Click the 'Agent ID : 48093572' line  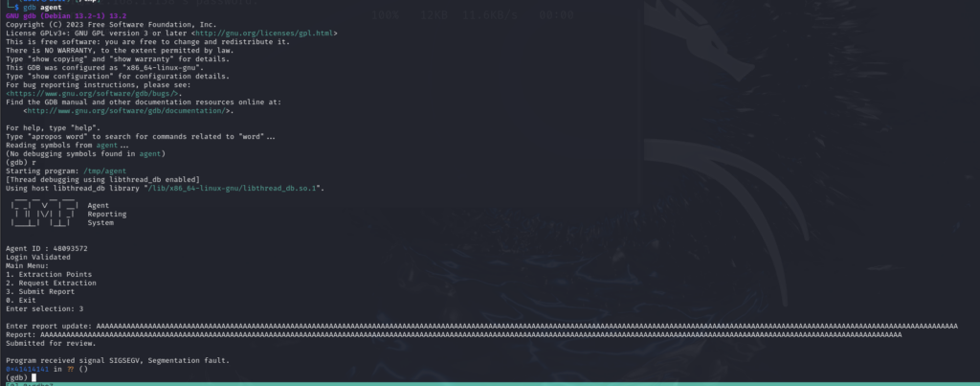[47, 248]
